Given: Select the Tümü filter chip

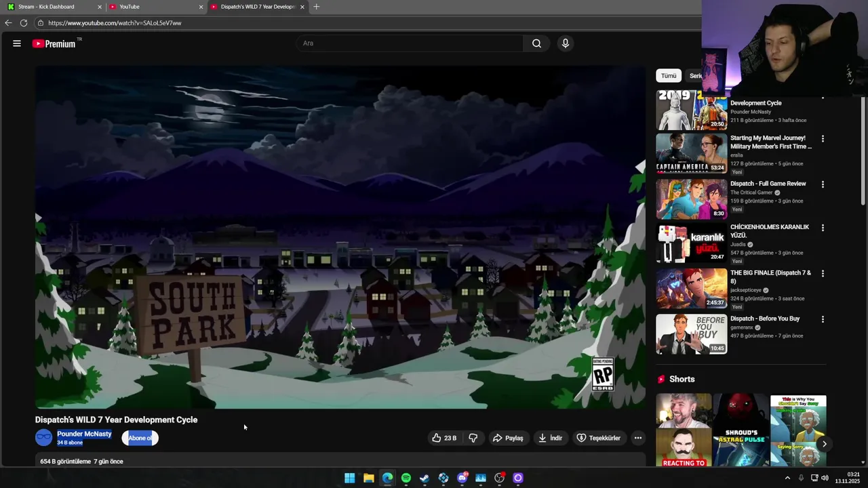Looking at the screenshot, I should (669, 76).
